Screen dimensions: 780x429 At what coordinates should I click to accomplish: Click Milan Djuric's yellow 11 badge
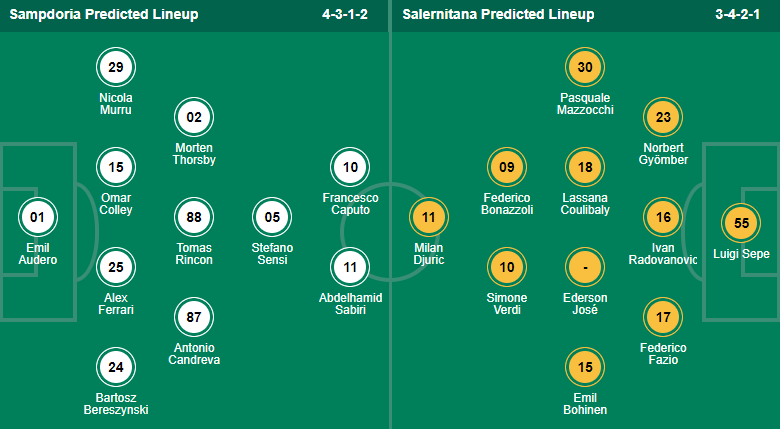[x=429, y=216]
